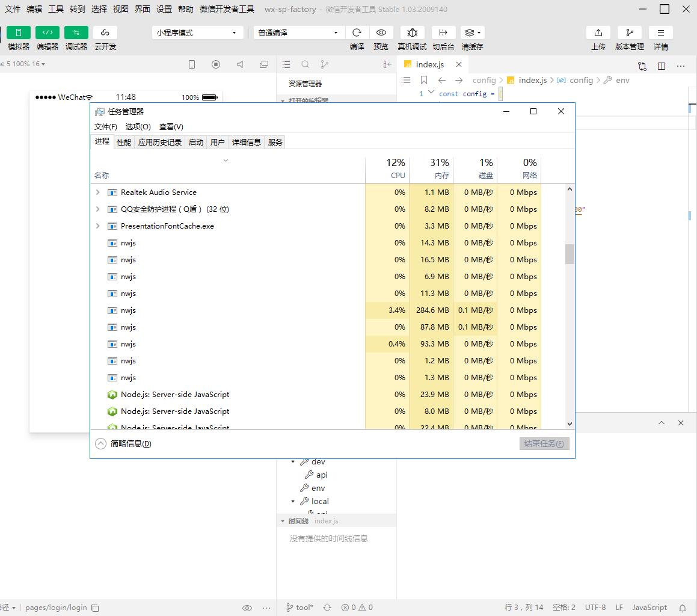Sort by the memory column header
The image size is (697, 616).
431,169
